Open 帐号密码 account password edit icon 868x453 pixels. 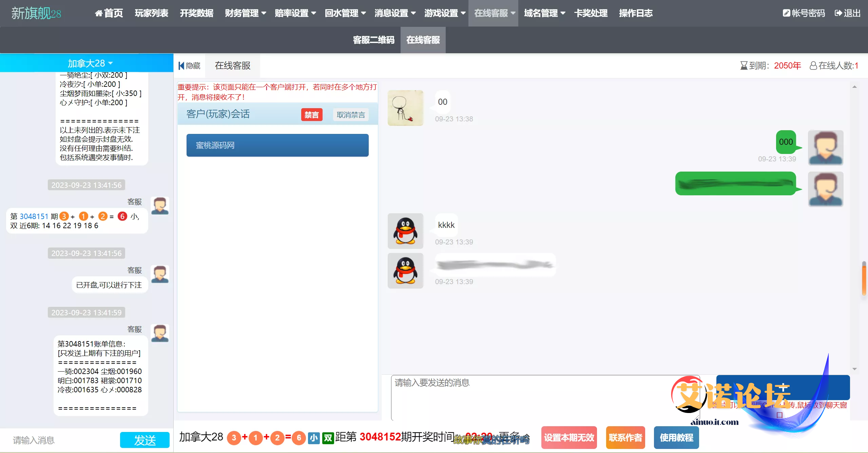(786, 13)
